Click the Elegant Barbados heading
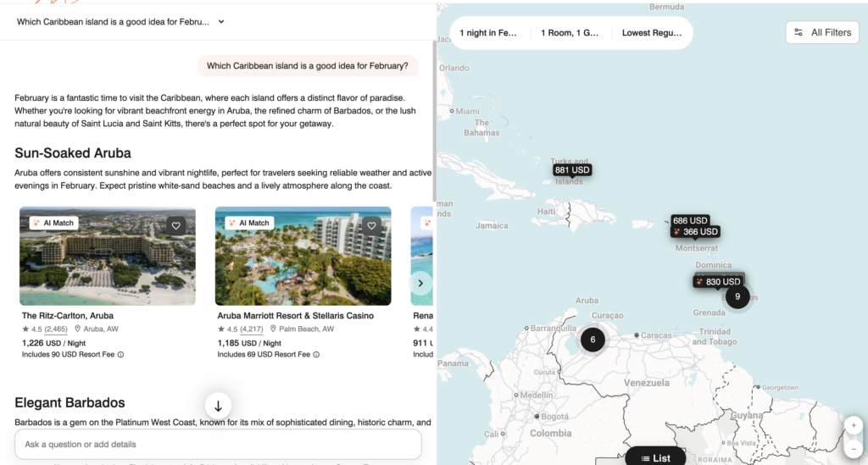868x465 pixels. pyautogui.click(x=70, y=402)
